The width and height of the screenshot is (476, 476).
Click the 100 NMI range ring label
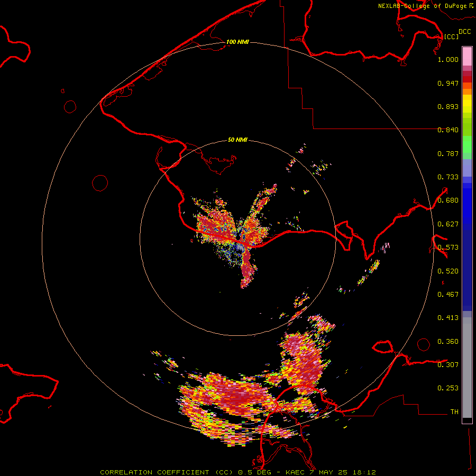point(237,42)
